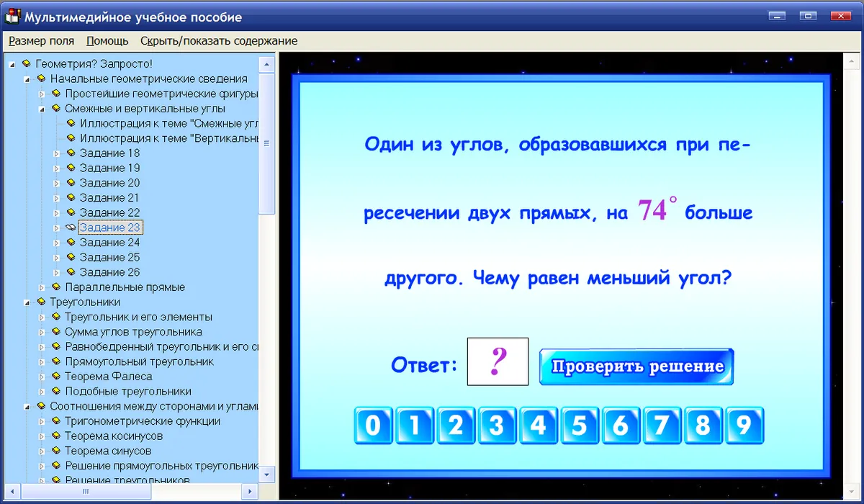
Task: Click digit button 0
Action: tap(373, 426)
